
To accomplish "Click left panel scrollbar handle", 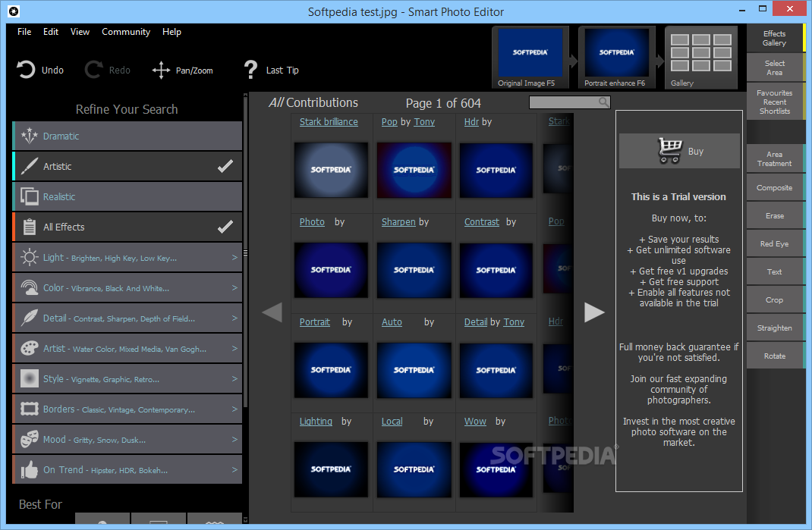I will click(245, 252).
